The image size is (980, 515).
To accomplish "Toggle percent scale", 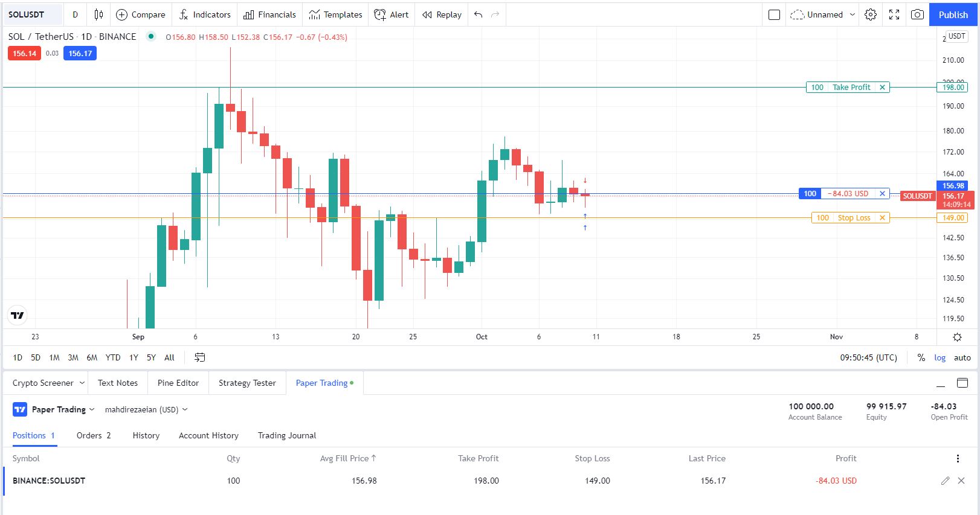I will (x=921, y=357).
